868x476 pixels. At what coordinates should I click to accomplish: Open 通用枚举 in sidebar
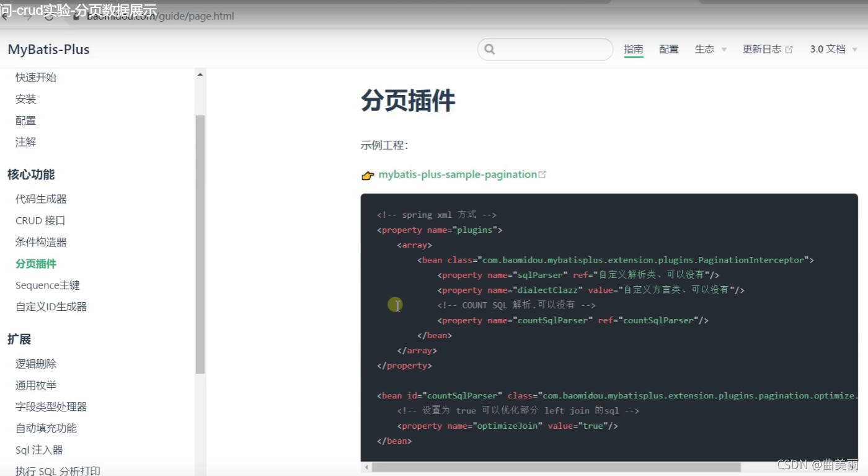pos(36,385)
